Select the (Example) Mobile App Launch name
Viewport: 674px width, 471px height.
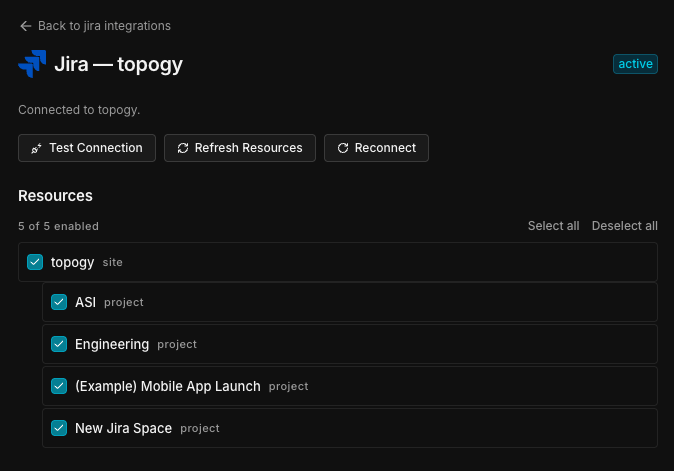pyautogui.click(x=168, y=386)
